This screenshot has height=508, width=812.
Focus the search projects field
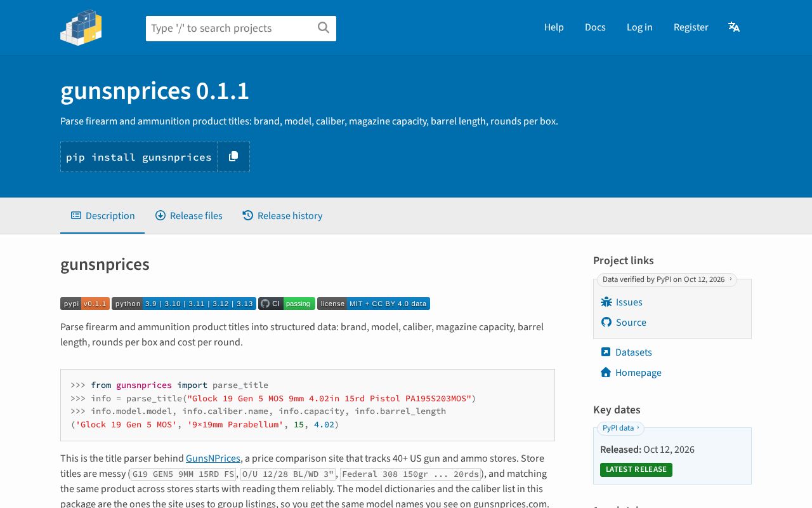click(241, 29)
